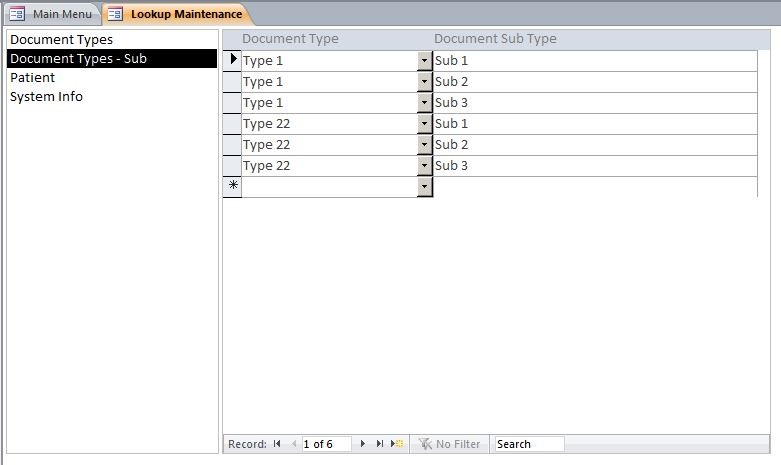Viewport: 781px width, 465px height.
Task: Click the Document Type column header
Action: (290, 39)
